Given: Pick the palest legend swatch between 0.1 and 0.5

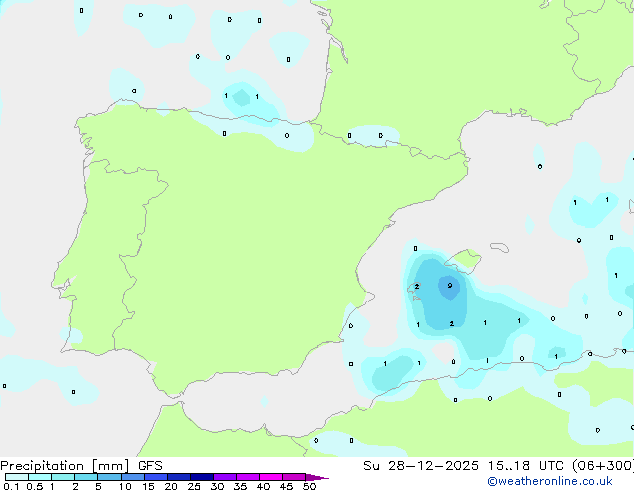Looking at the screenshot, I should click(17, 477).
